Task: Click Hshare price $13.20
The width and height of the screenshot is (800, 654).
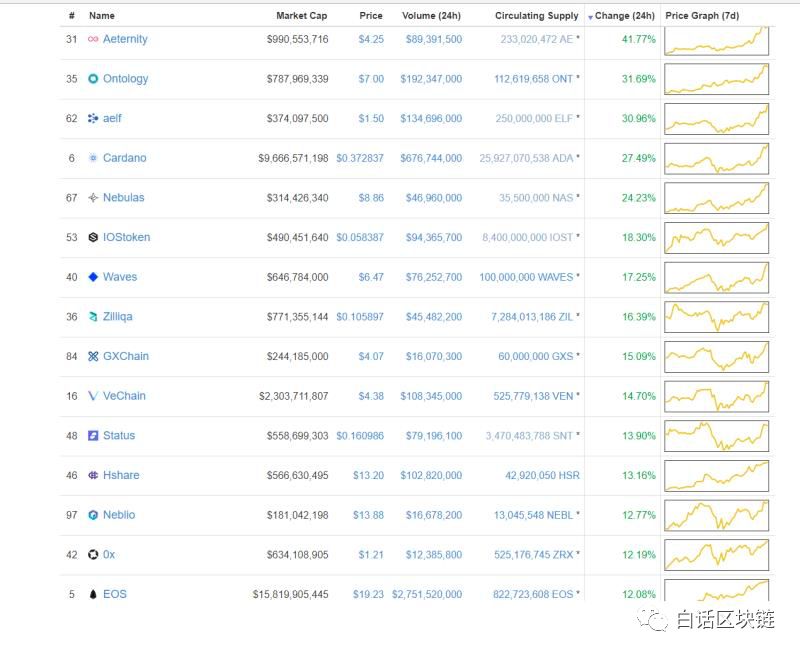Action: tap(368, 475)
